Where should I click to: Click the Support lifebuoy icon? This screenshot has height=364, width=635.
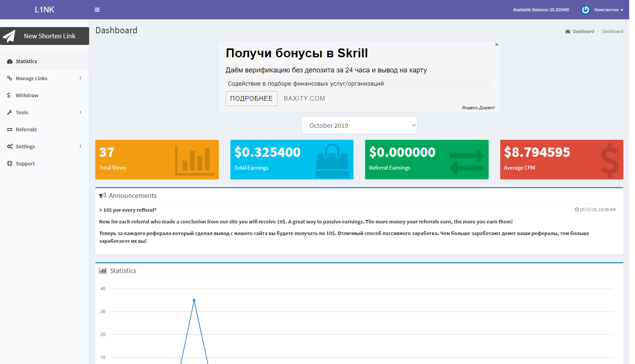point(10,163)
